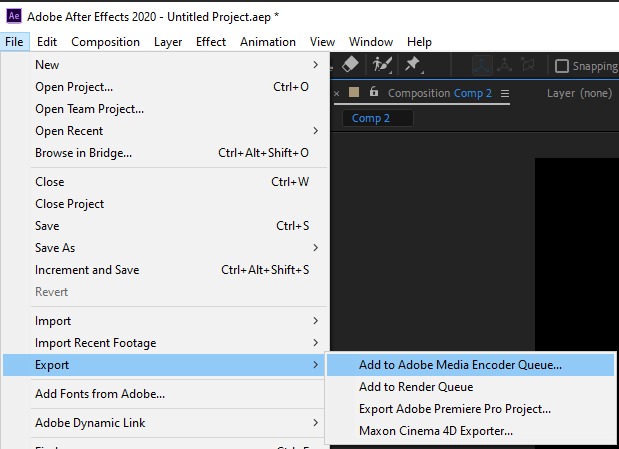619x449 pixels.
Task: Expand the Open Recent submenu
Action: 166,131
